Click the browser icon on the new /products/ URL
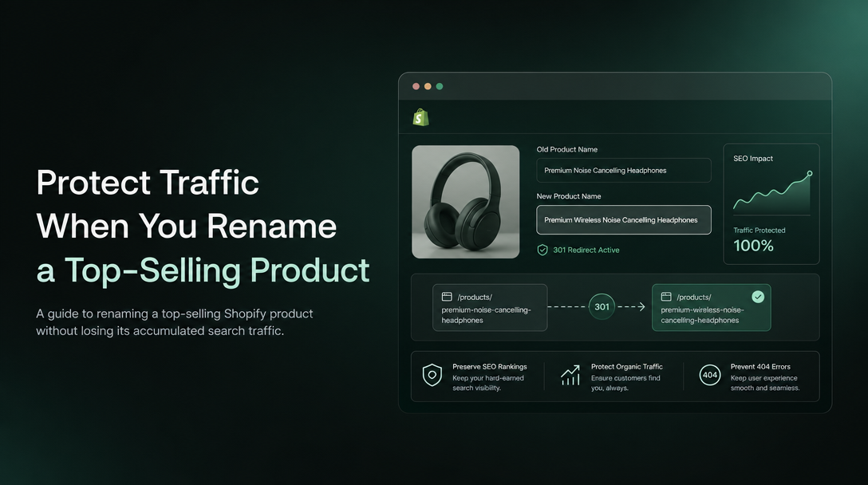Image resolution: width=868 pixels, height=485 pixels. (x=666, y=297)
